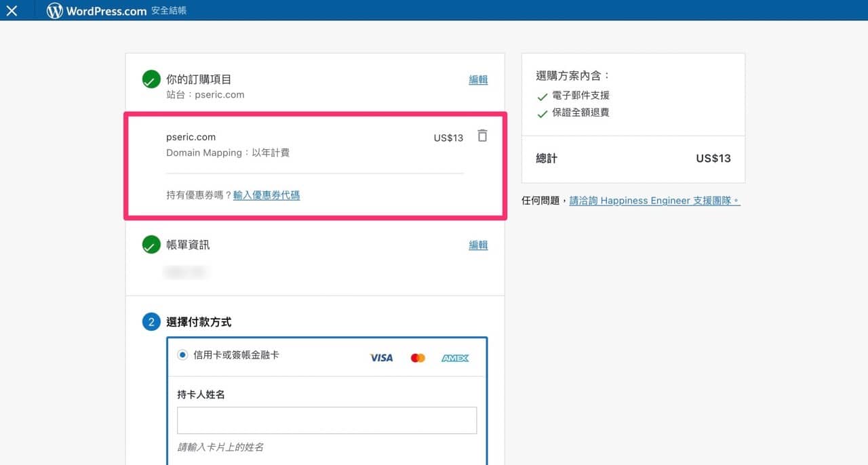Click the US$13 total amount
Viewport: 868px width, 465px height.
coord(713,159)
